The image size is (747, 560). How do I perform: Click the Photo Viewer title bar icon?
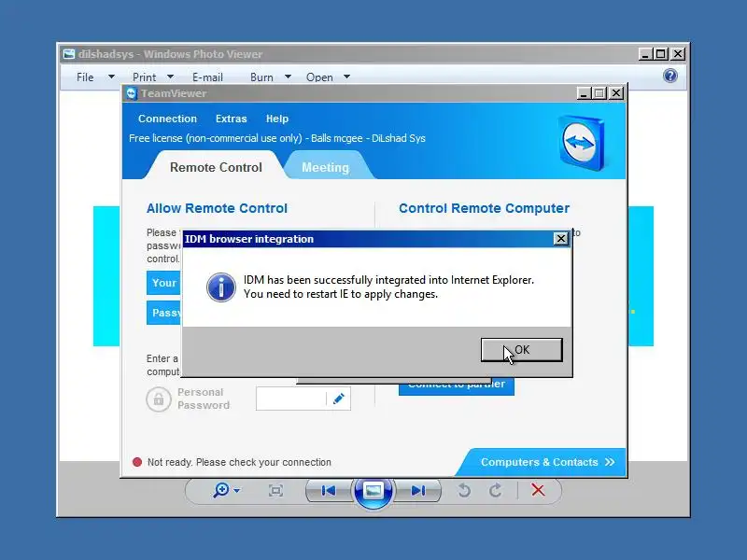click(69, 54)
